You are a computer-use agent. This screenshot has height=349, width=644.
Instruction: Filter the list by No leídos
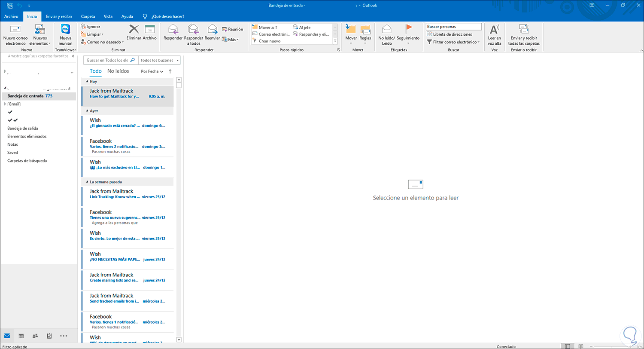click(118, 71)
